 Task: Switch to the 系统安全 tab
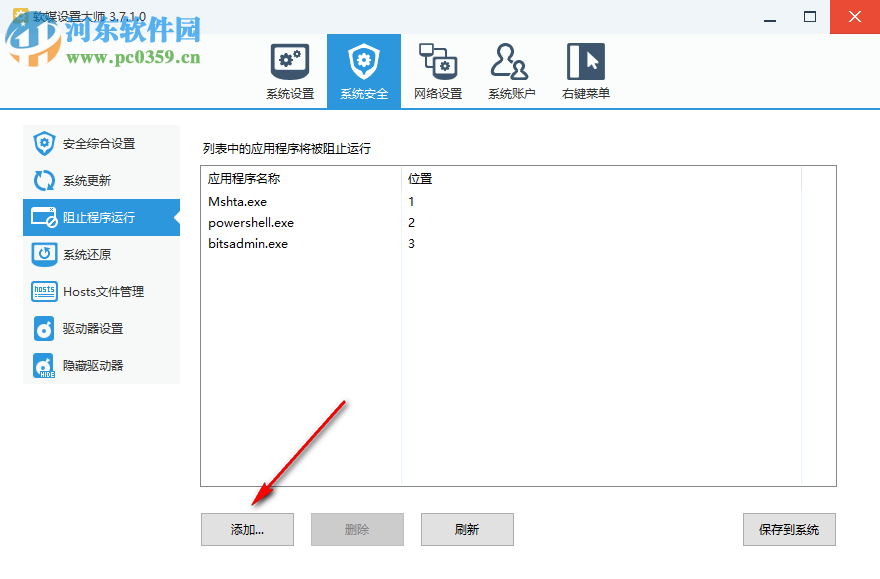[363, 70]
